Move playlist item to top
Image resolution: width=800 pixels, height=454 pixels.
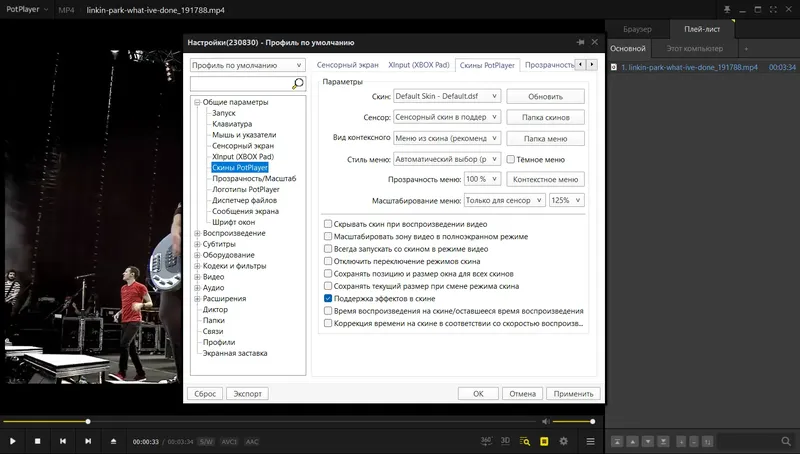(617, 442)
